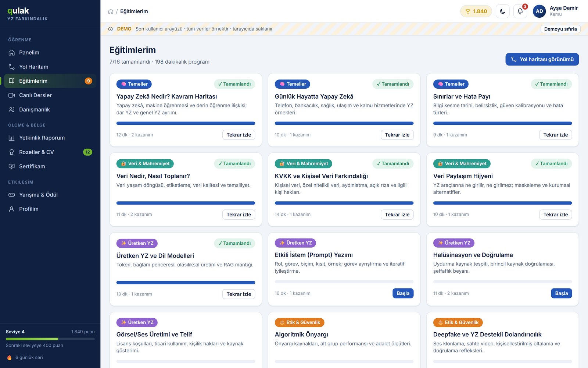Screen dimensions: 588x368
Task: Toggle dark mode moon icon
Action: point(502,11)
